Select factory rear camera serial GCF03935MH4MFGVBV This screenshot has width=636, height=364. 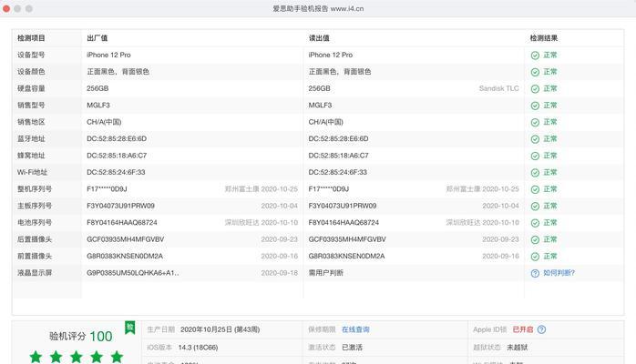(126, 239)
